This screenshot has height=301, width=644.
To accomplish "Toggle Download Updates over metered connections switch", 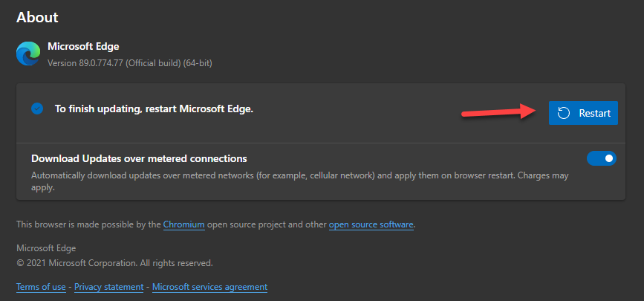I will coord(601,158).
